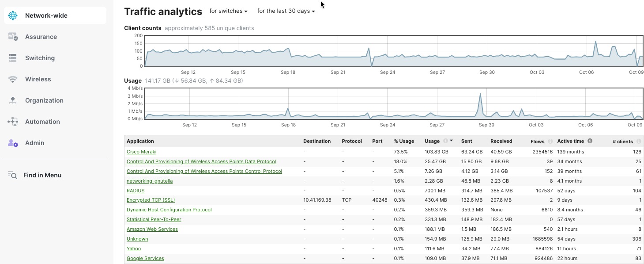Viewport: 644px width, 264px height.
Task: Sort by the Application column header
Action: (140, 141)
